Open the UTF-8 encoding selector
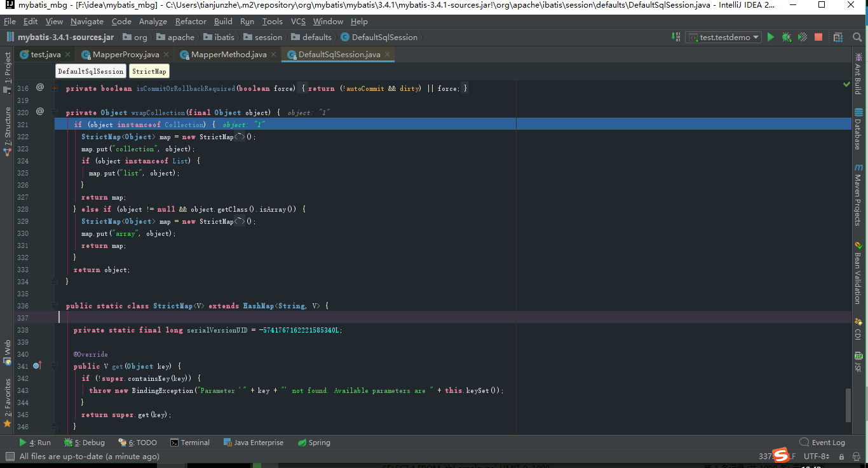The width and height of the screenshot is (868, 468). click(x=816, y=456)
